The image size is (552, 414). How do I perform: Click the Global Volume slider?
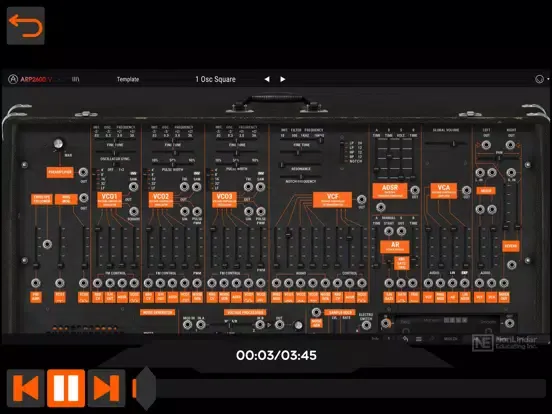(446, 144)
